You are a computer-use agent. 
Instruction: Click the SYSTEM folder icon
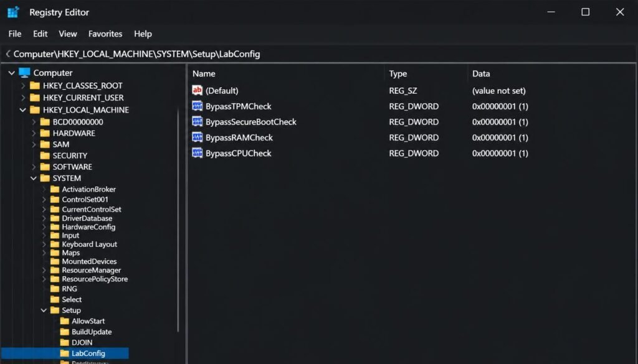click(x=45, y=179)
